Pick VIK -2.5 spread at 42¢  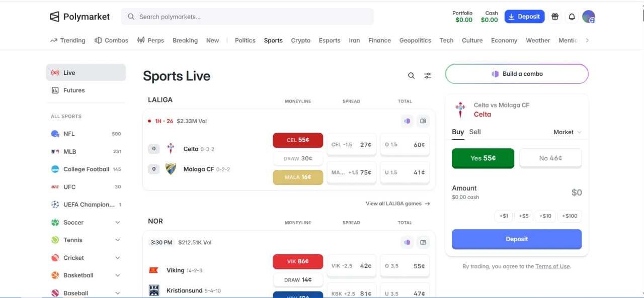coord(352,266)
